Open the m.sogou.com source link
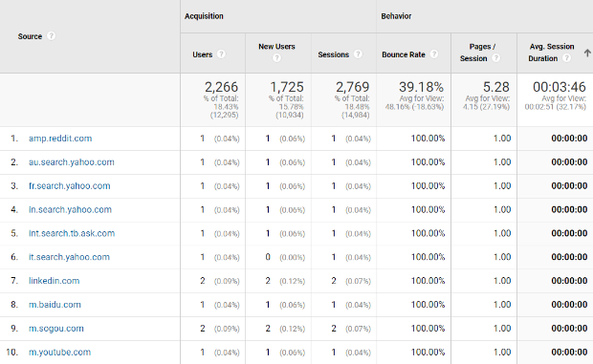Viewport: 593px width, 364px height. [x=56, y=329]
